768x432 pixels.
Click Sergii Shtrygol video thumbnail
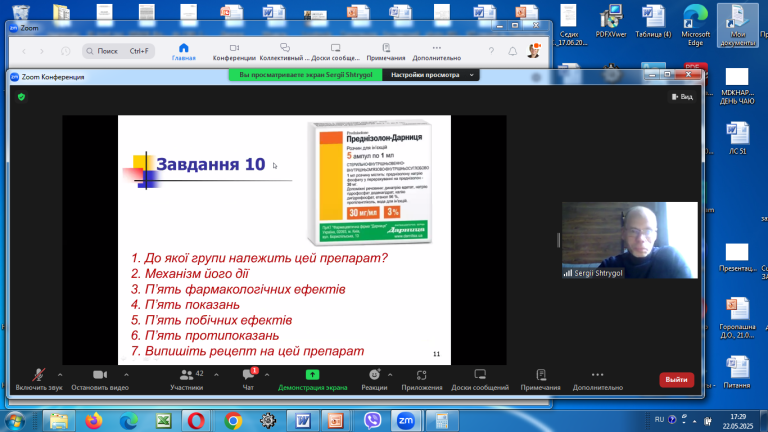click(630, 240)
